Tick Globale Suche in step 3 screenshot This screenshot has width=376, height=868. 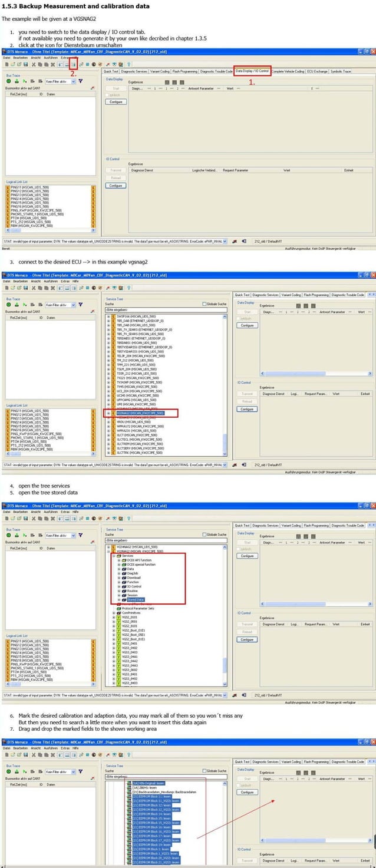point(204,304)
